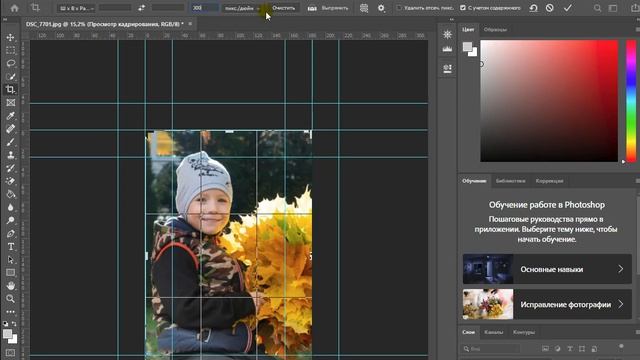
Task: Toggle the layer filtering switch
Action: tap(621, 347)
